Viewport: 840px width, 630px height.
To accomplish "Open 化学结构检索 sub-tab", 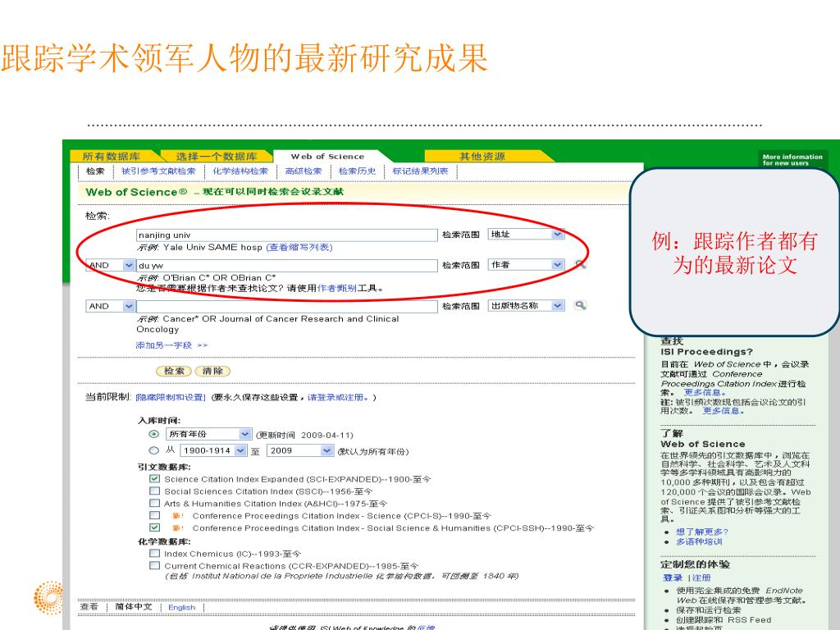I will pos(240,171).
